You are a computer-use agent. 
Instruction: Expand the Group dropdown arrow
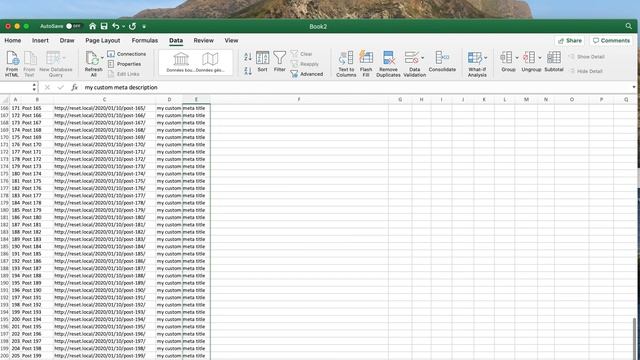[516, 58]
